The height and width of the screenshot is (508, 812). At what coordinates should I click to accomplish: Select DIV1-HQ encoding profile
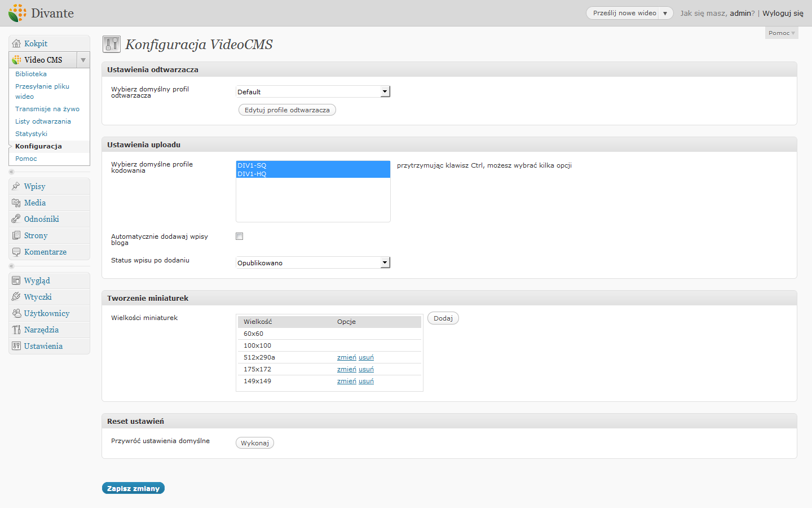313,174
